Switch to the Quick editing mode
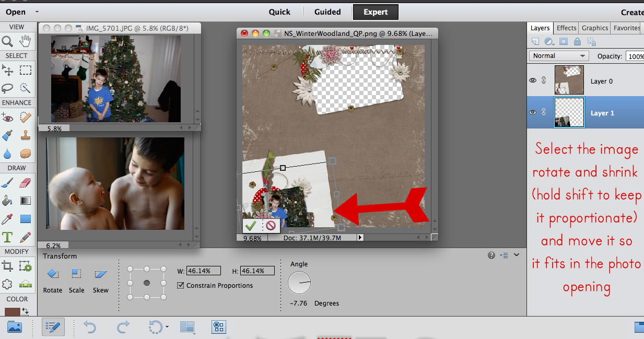 279,12
